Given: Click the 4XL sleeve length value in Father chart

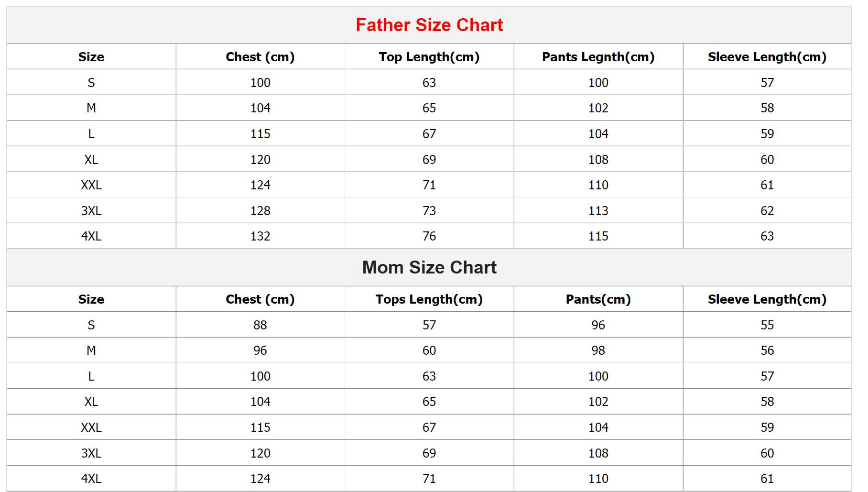Looking at the screenshot, I should coord(767,236).
